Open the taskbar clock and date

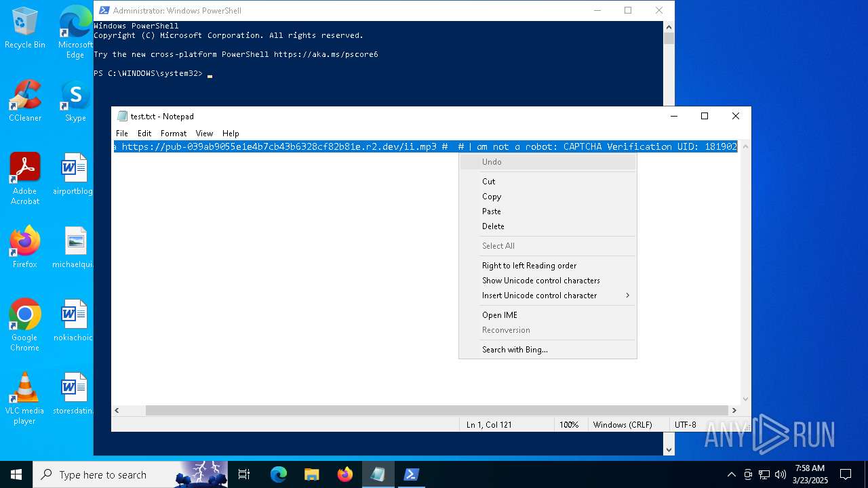tap(811, 474)
